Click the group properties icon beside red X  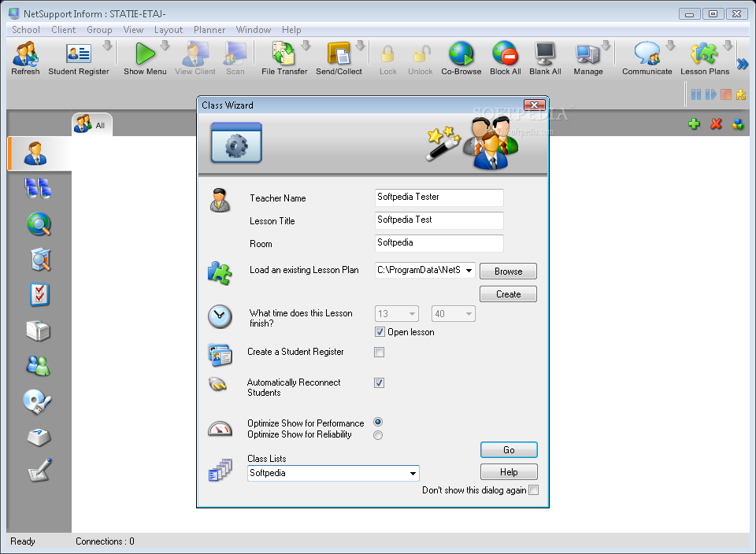click(738, 124)
